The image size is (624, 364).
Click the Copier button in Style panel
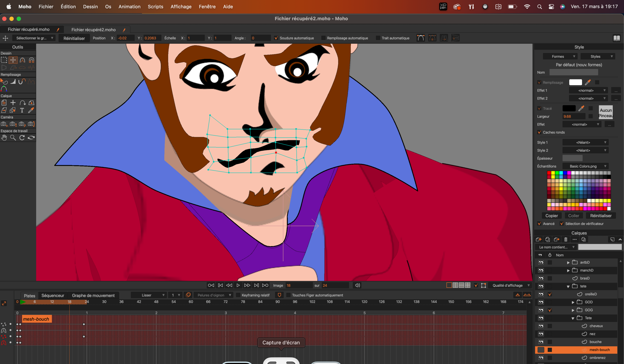click(551, 216)
